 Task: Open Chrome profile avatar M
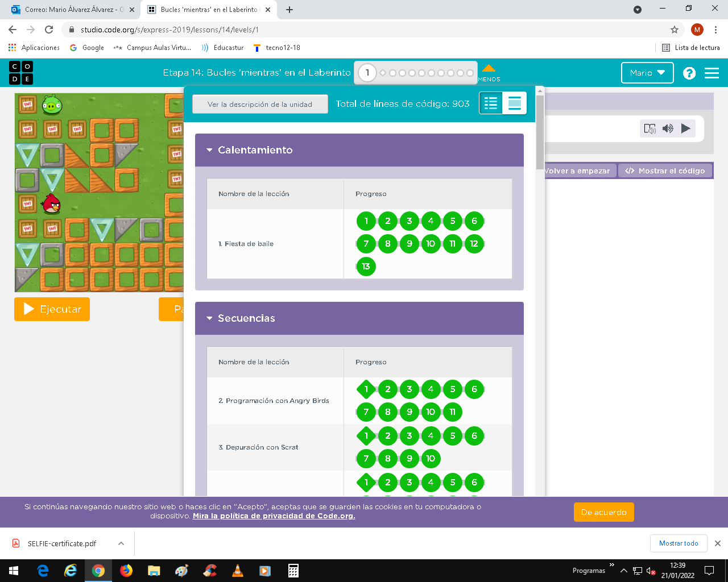[x=697, y=30]
